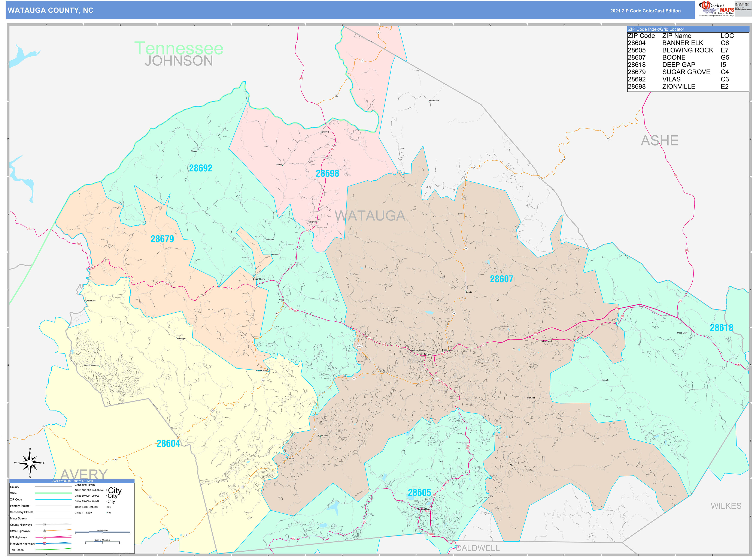This screenshot has height=557, width=756.
Task: Click the compass rose on the map
Action: pyautogui.click(x=30, y=463)
